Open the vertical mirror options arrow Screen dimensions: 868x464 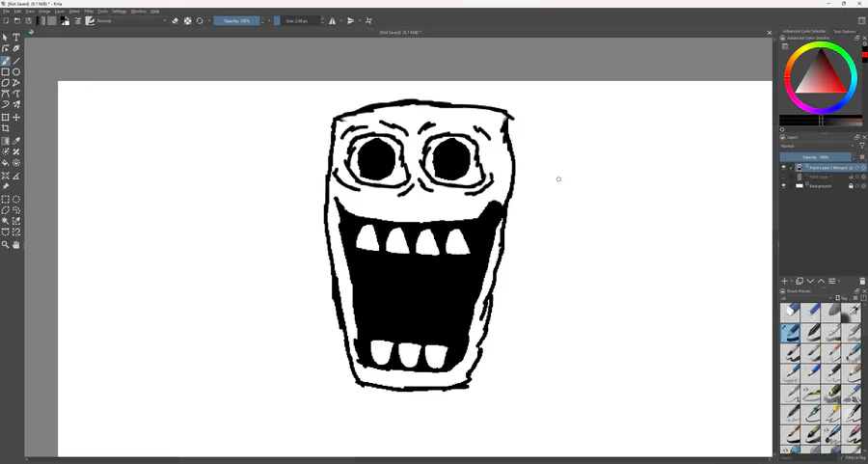pyautogui.click(x=360, y=21)
